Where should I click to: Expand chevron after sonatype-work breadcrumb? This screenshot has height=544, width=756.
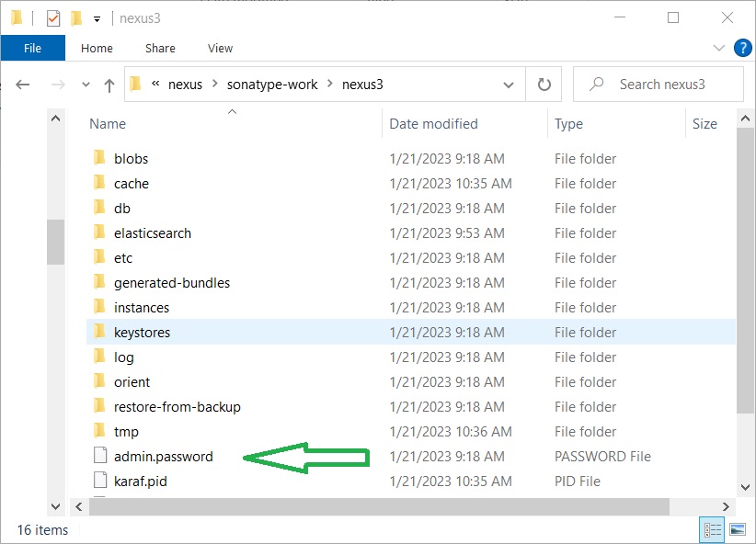click(330, 84)
